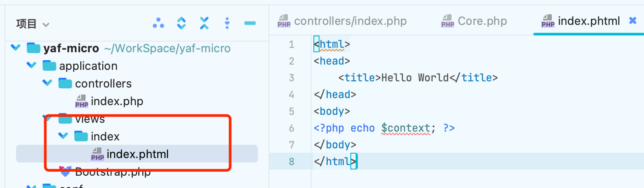Click the Bootstrap.php file icon
This screenshot has width=644, height=188.
coord(65,172)
